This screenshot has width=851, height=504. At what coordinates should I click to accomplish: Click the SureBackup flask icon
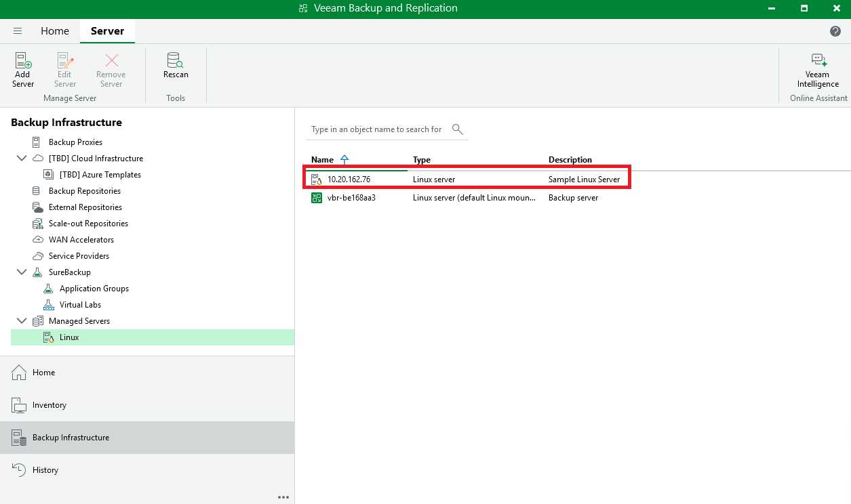[37, 272]
